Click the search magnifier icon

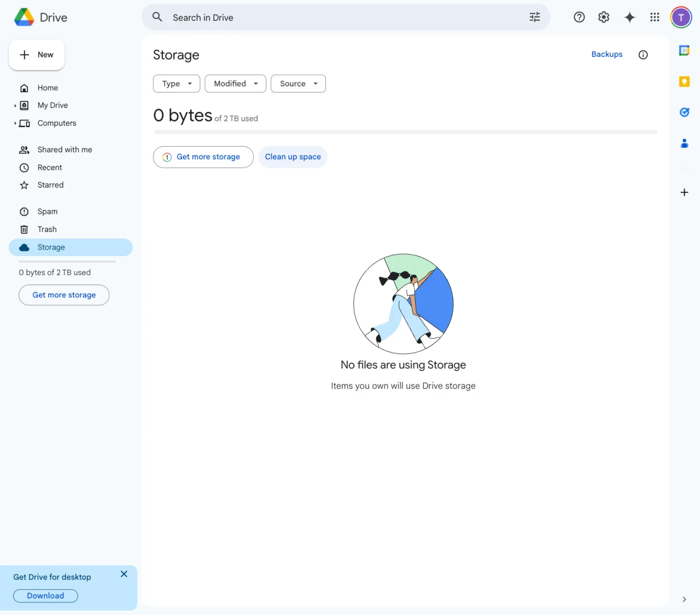pos(157,17)
